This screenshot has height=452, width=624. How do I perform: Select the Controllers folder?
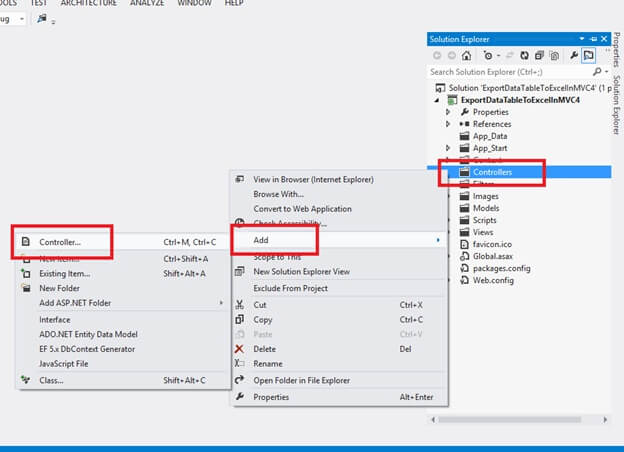tap(492, 172)
